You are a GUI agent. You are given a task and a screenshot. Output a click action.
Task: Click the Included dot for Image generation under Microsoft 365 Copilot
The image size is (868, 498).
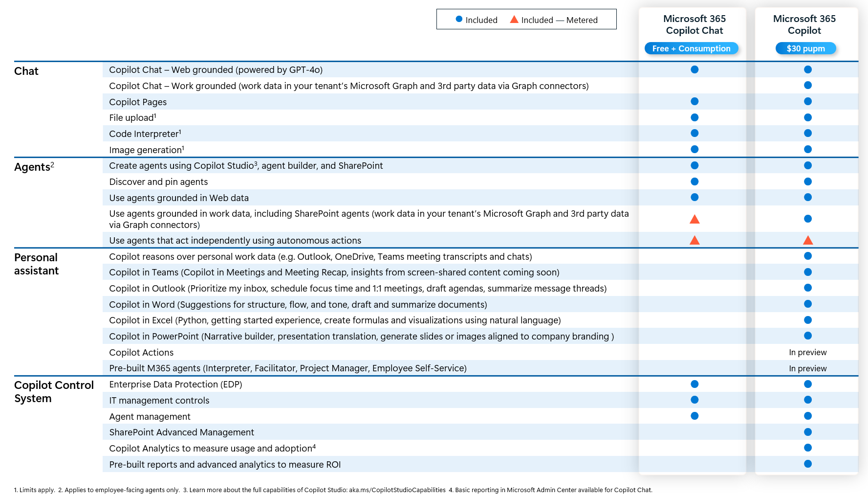pos(808,149)
